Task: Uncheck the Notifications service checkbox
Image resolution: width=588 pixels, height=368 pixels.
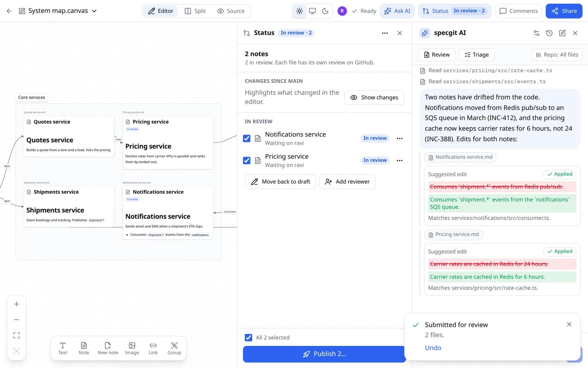Action: pos(247,138)
